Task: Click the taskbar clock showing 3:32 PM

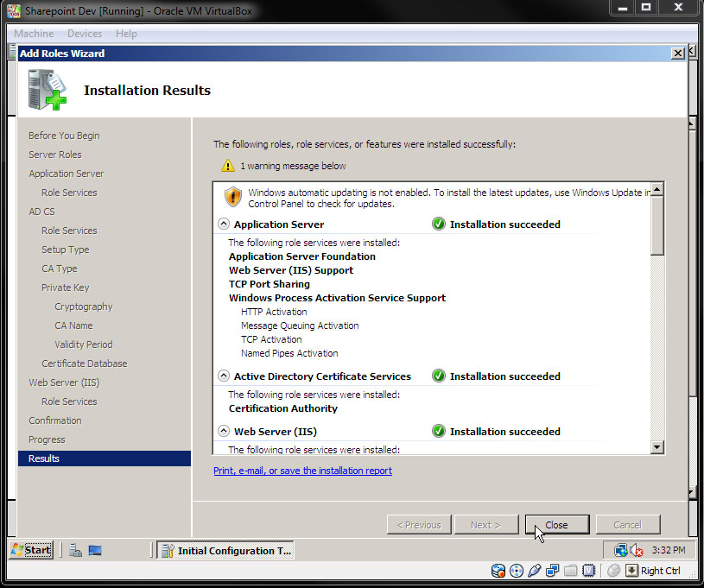Action: (669, 550)
